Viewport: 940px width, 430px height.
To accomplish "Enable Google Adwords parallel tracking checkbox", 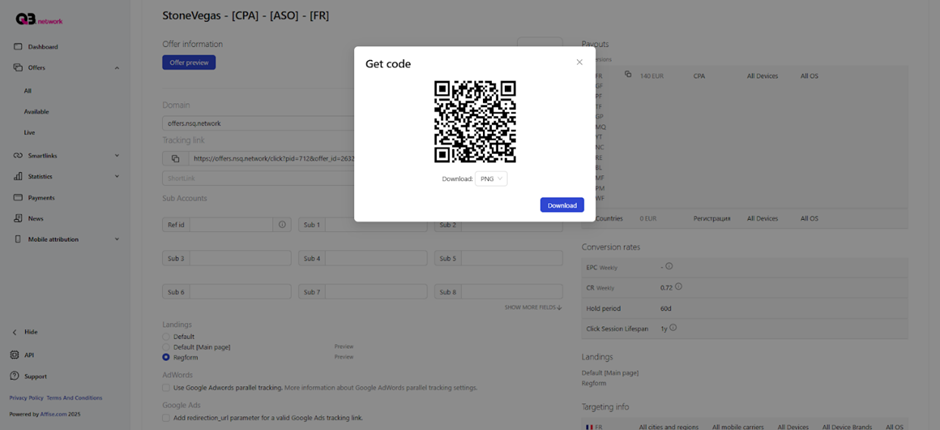I will [x=166, y=387].
